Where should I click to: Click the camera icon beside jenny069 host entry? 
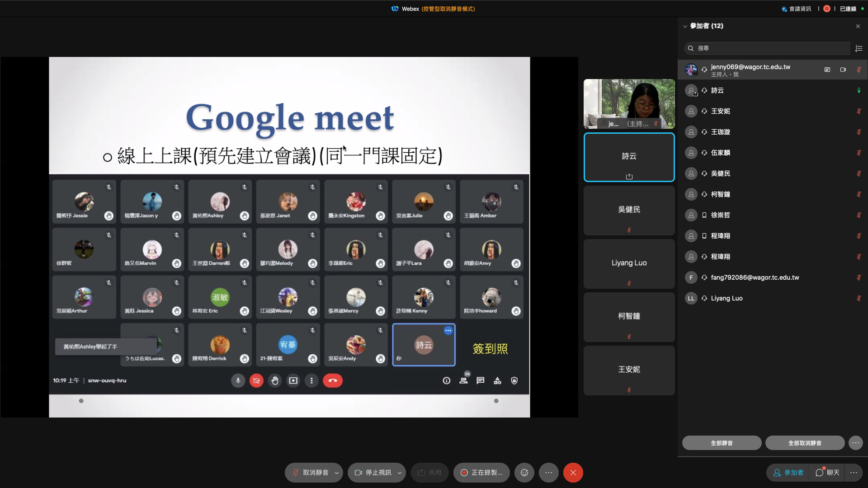pos(843,70)
